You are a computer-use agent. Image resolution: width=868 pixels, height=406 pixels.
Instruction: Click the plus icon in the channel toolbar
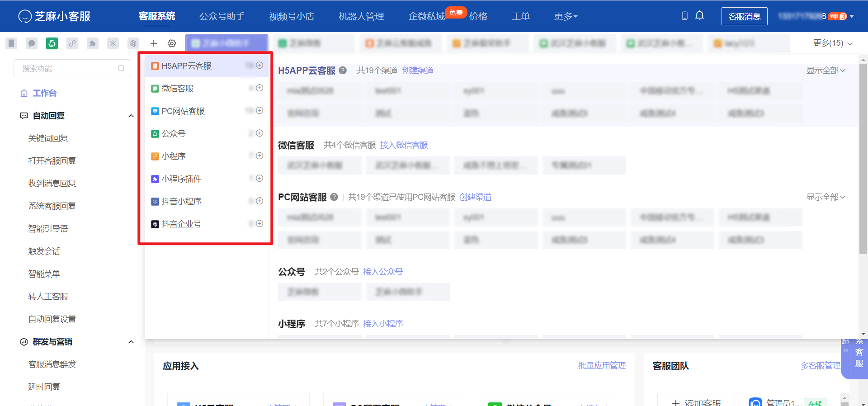tap(154, 43)
